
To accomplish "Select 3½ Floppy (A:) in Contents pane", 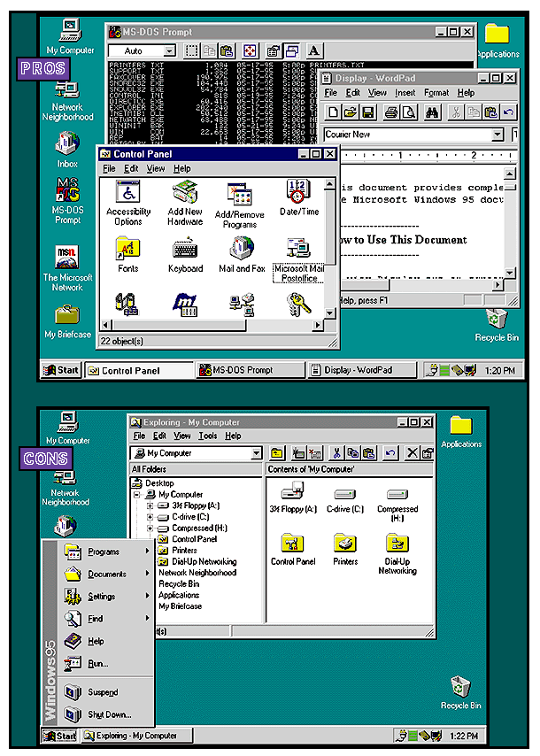I will (x=293, y=498).
